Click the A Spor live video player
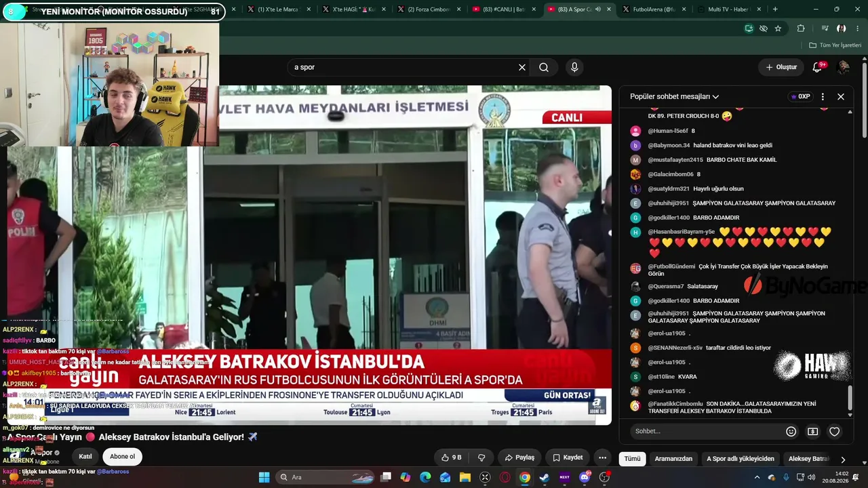Image resolution: width=868 pixels, height=488 pixels. coord(309,255)
